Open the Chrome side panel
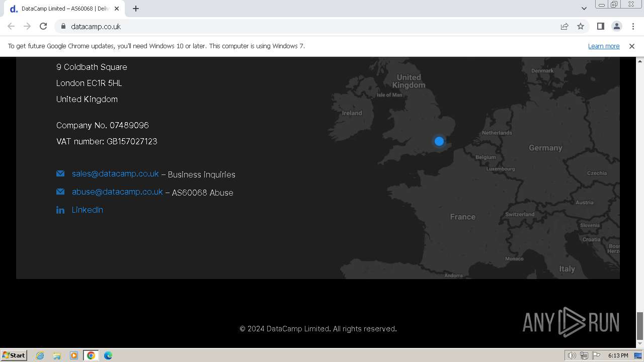 pos(600,26)
